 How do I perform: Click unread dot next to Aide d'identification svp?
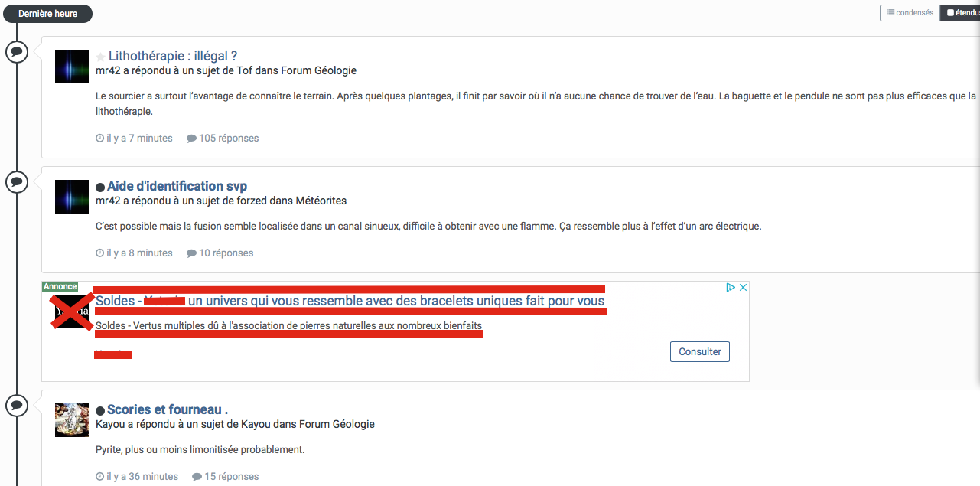point(100,188)
